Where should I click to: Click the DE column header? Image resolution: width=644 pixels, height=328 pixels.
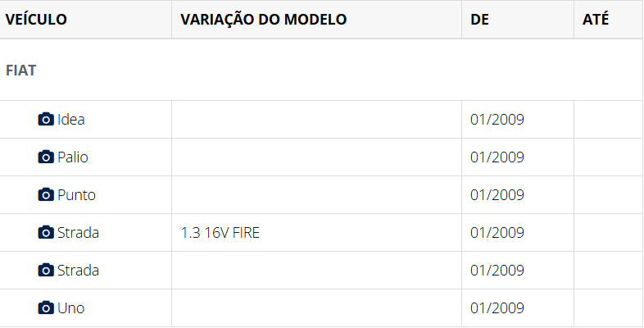pos(480,19)
